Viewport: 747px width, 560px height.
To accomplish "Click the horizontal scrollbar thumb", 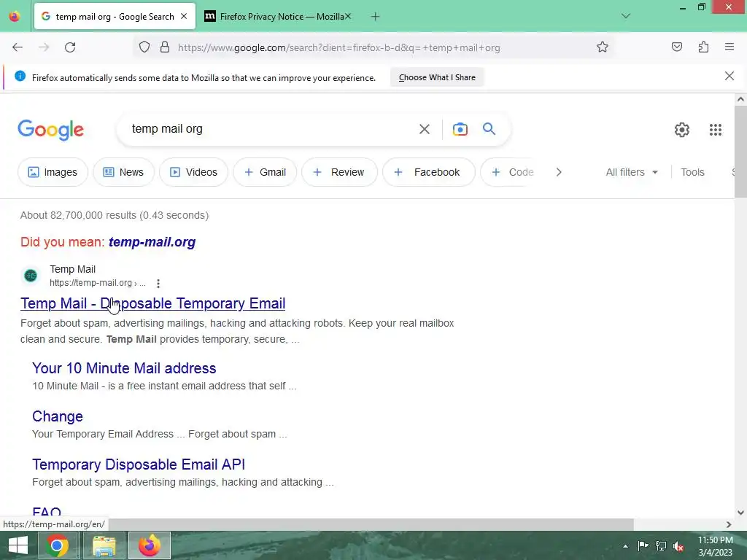I will [371, 524].
